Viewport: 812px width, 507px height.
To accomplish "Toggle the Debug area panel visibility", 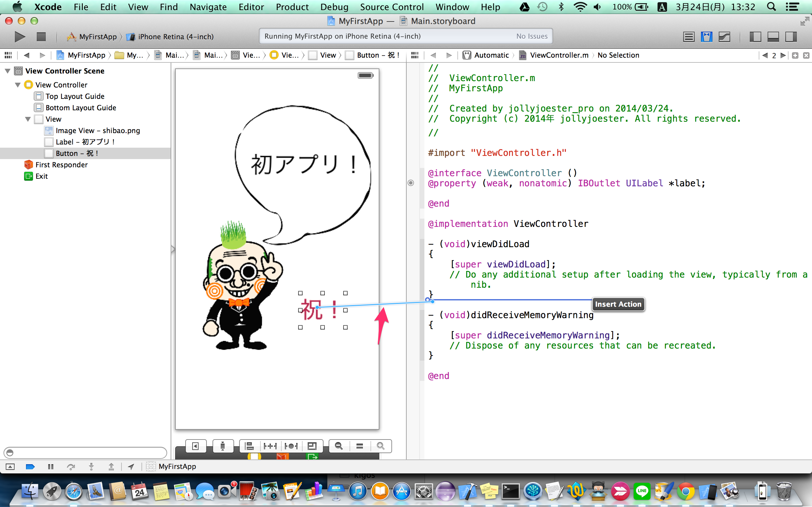I will [x=773, y=36].
